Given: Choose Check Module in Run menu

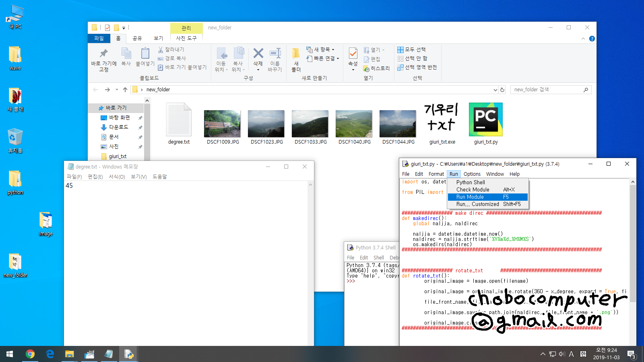Looking at the screenshot, I should 488,189.
